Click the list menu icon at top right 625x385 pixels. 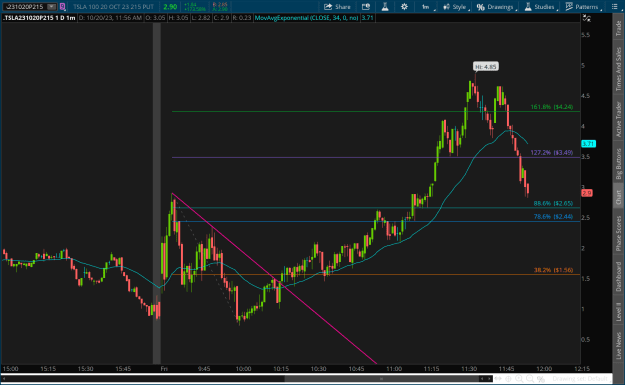pos(614,7)
